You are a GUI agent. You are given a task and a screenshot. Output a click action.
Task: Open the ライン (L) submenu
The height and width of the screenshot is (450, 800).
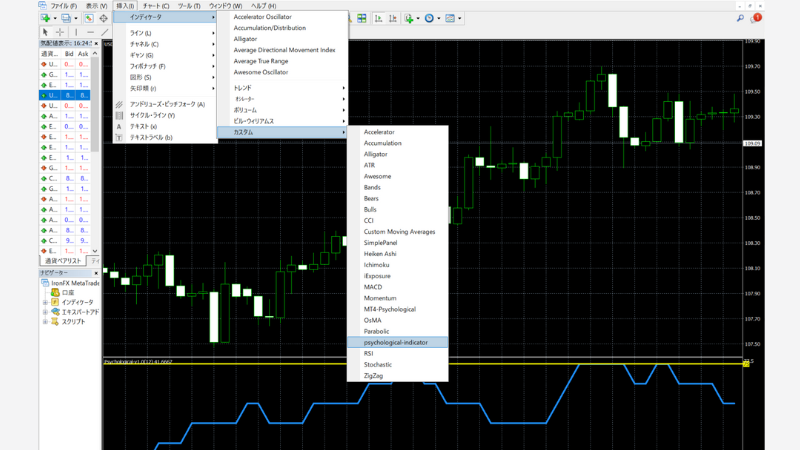click(x=165, y=33)
